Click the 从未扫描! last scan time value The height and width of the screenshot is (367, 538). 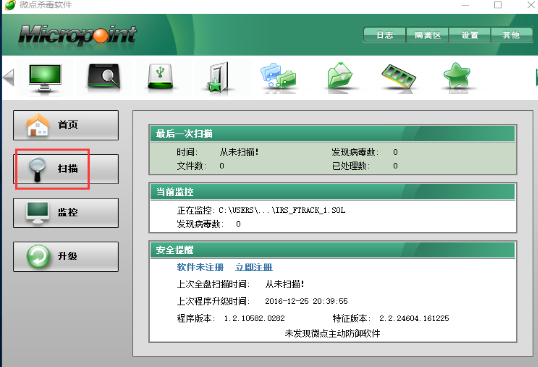pos(239,152)
